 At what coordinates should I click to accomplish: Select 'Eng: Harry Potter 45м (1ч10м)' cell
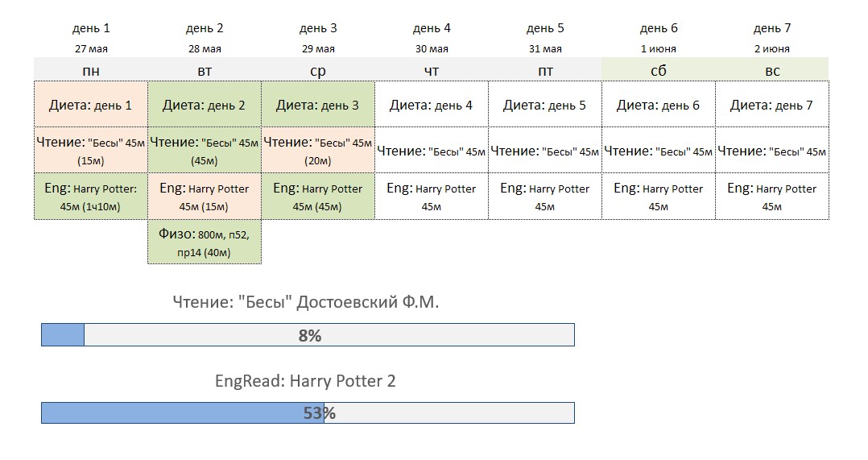coord(91,197)
